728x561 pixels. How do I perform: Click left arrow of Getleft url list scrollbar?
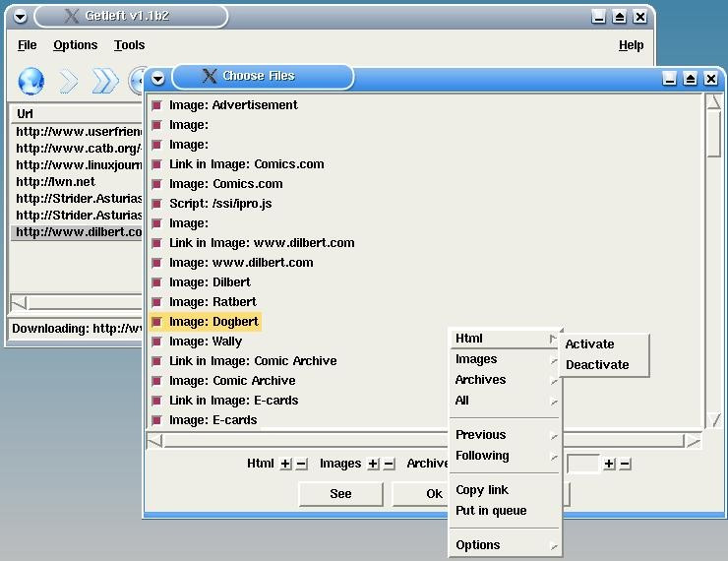[19, 303]
